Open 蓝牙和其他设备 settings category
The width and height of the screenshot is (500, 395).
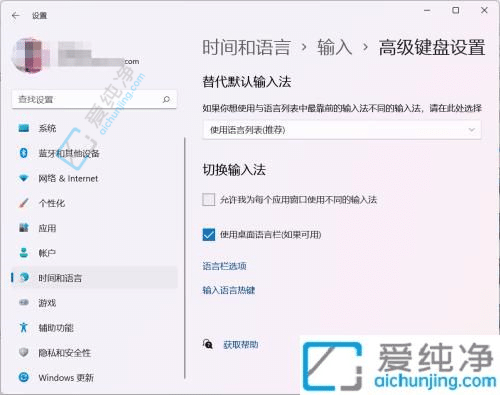(94, 153)
